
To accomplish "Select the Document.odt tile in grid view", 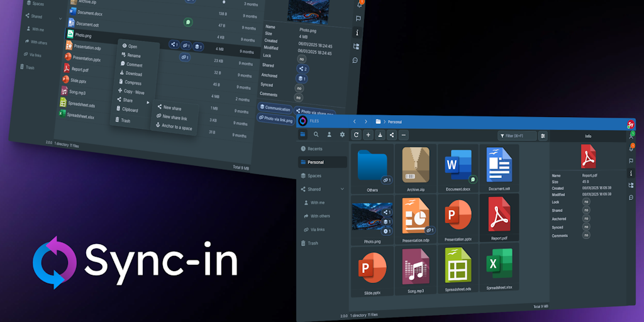I will [499, 169].
